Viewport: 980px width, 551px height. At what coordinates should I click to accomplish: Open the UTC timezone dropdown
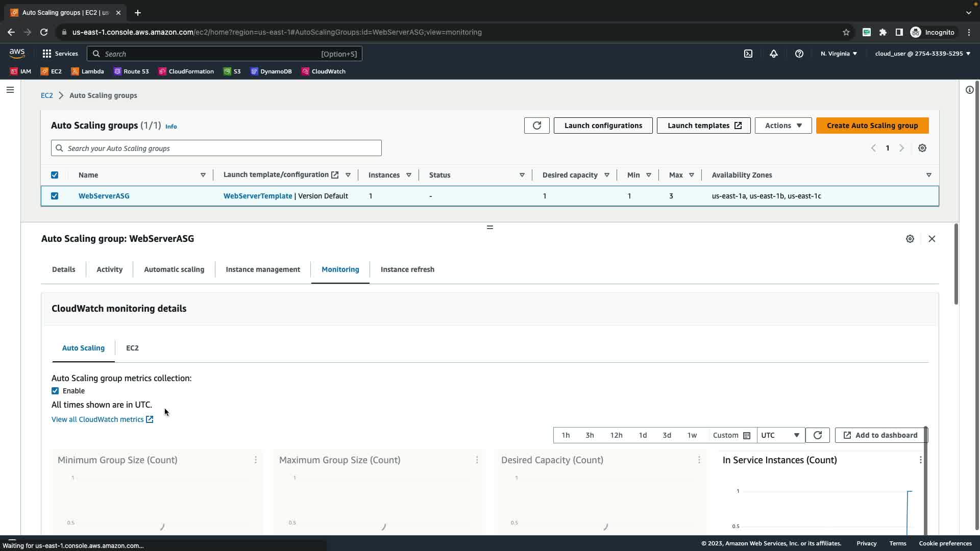pyautogui.click(x=780, y=435)
